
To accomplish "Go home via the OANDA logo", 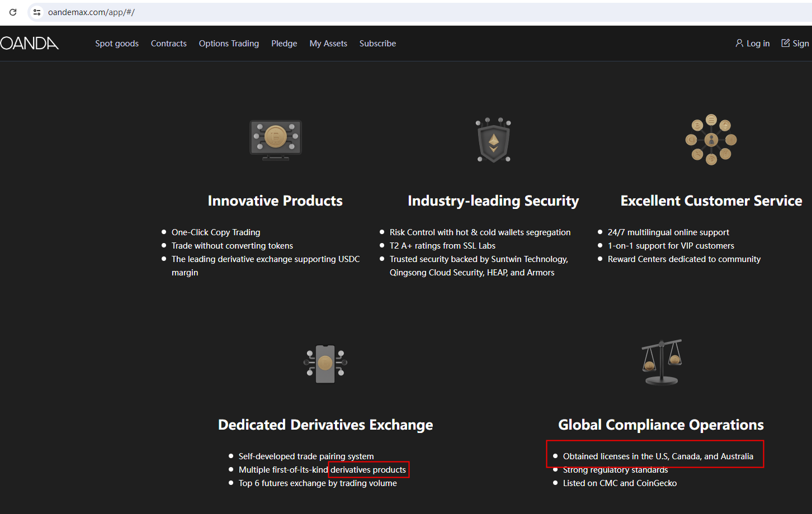I will pyautogui.click(x=29, y=43).
